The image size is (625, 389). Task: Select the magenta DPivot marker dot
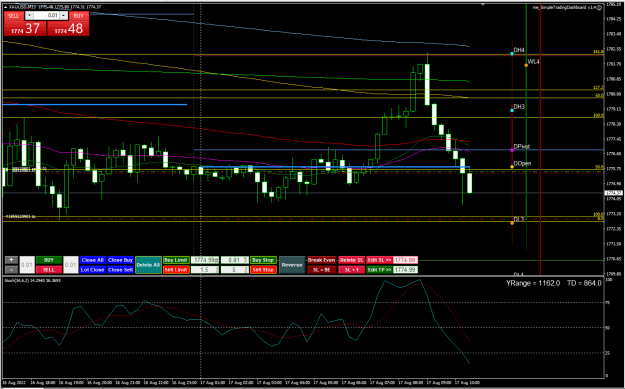[512, 150]
